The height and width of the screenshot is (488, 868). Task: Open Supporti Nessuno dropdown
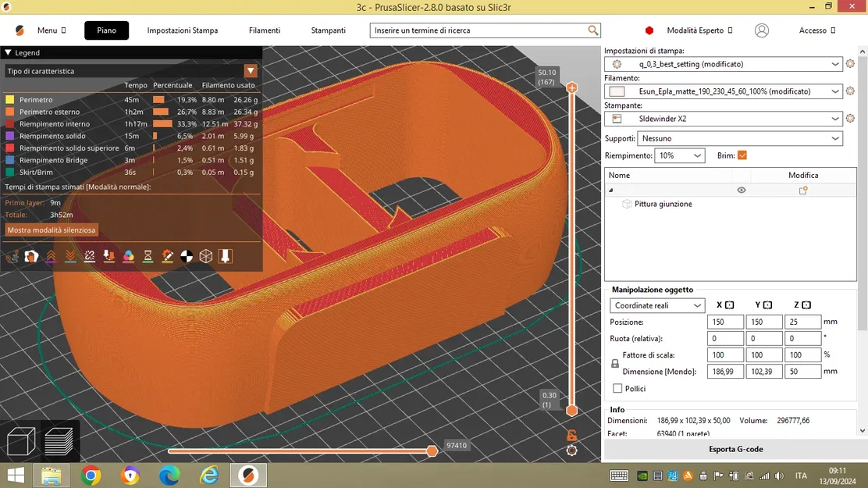(x=740, y=138)
